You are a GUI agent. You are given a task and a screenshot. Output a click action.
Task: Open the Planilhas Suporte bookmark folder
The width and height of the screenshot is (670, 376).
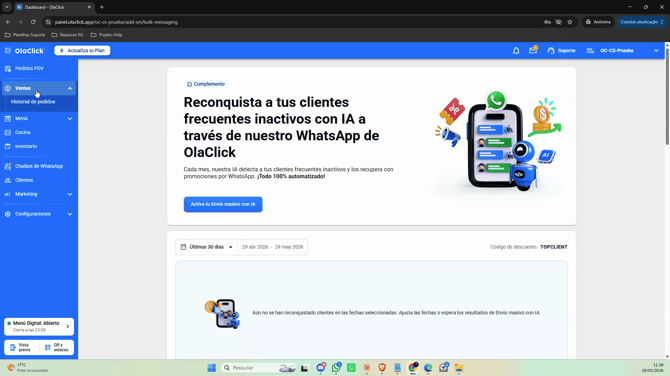point(25,35)
